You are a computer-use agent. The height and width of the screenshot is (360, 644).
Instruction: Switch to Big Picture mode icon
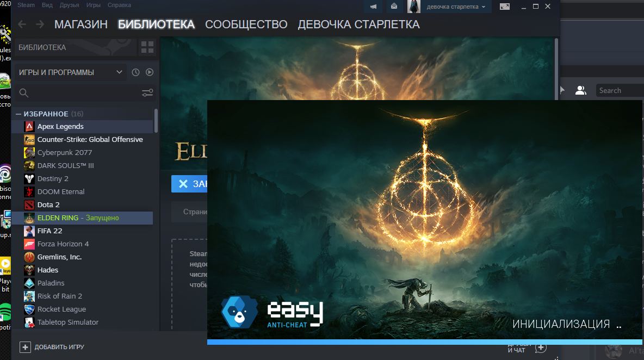click(x=505, y=7)
